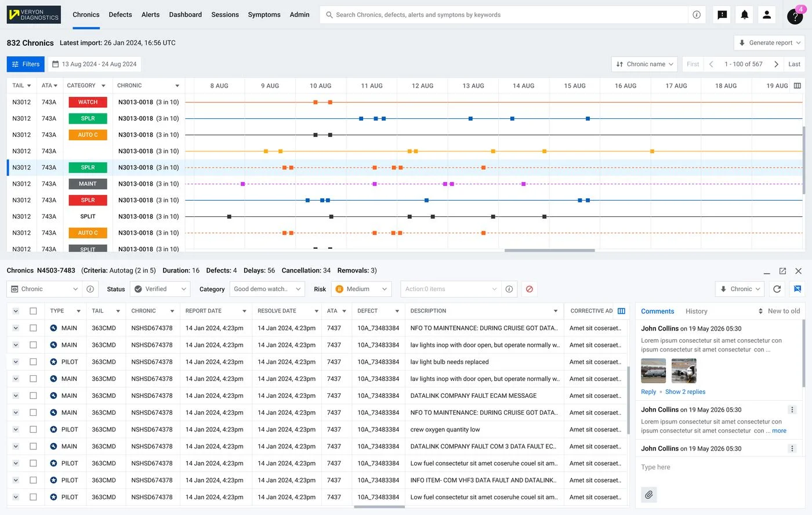
Task: Toggle the comments panel icon
Action: pyautogui.click(x=797, y=289)
